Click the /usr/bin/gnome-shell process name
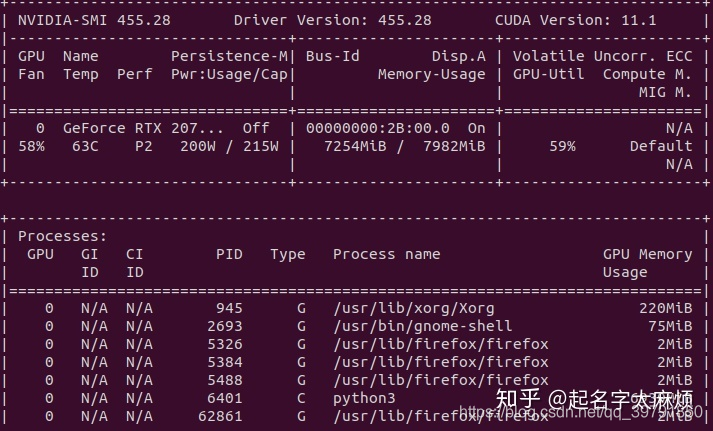The image size is (713, 431). pos(422,326)
